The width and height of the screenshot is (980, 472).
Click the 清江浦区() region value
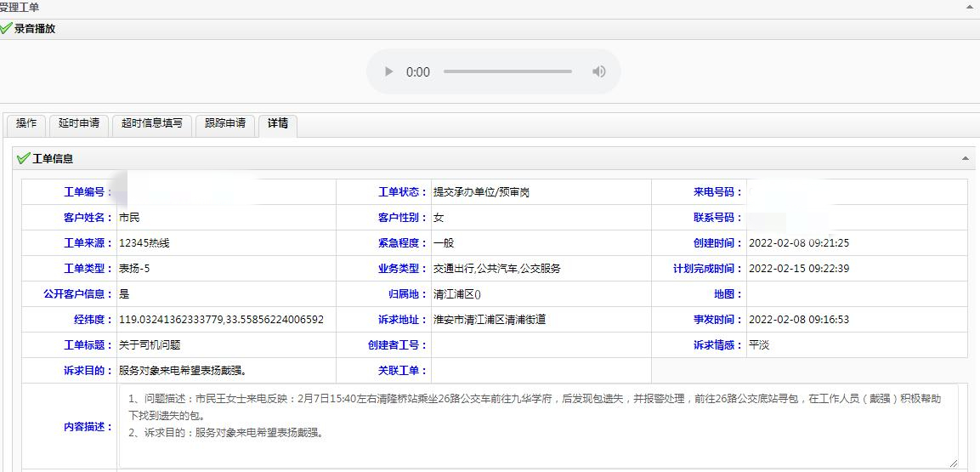pyautogui.click(x=457, y=294)
